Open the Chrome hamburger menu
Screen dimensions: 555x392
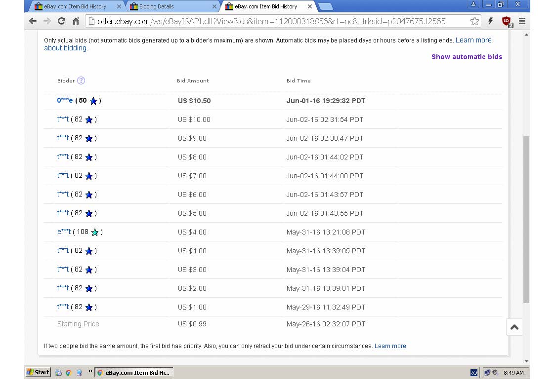[x=522, y=21]
